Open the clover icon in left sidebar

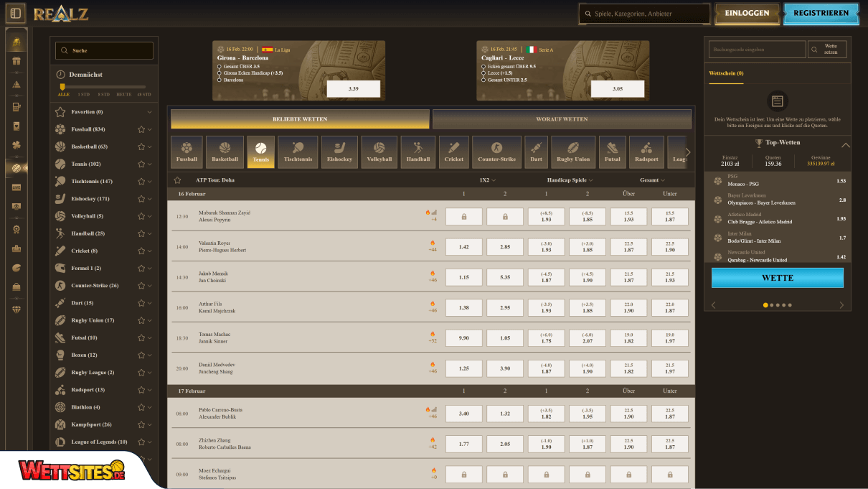pos(16,145)
